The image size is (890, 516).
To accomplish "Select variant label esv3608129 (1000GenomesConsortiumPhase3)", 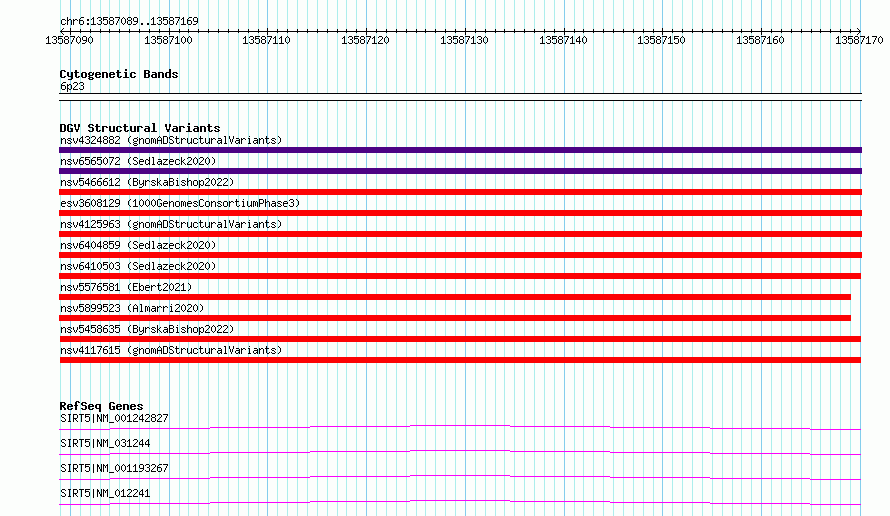I will pos(180,203).
